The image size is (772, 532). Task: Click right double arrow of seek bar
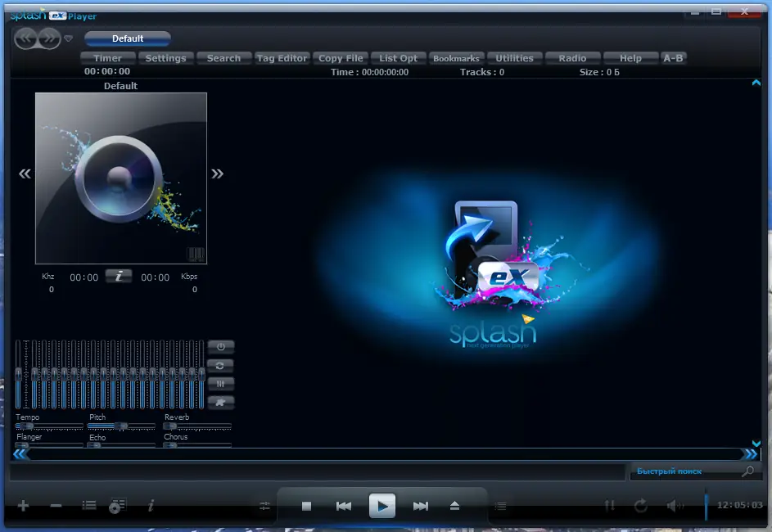(x=751, y=453)
